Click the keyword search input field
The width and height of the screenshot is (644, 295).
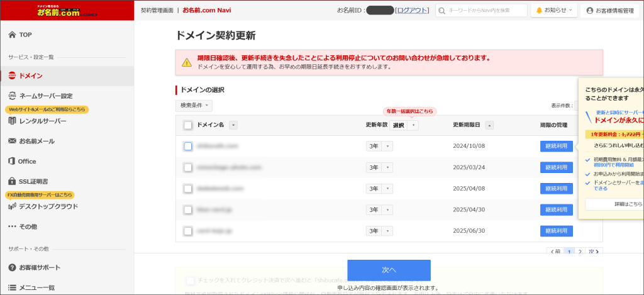481,11
